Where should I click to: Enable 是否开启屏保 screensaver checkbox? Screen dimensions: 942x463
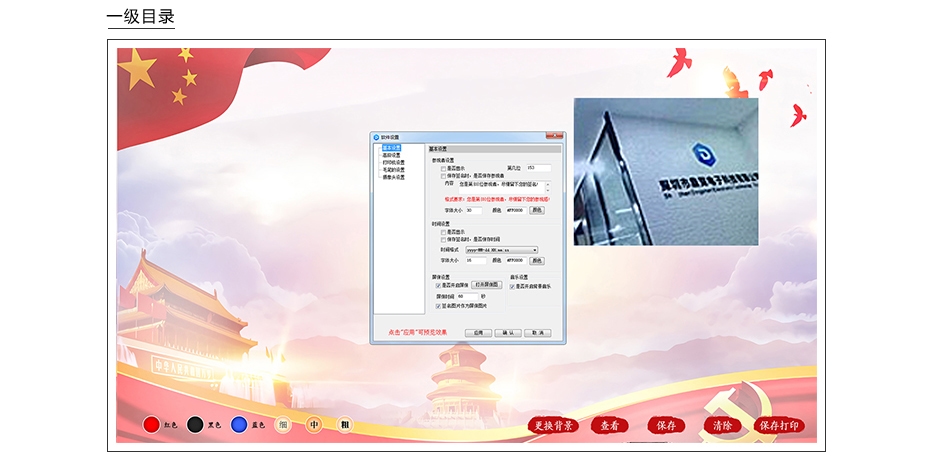(438, 286)
